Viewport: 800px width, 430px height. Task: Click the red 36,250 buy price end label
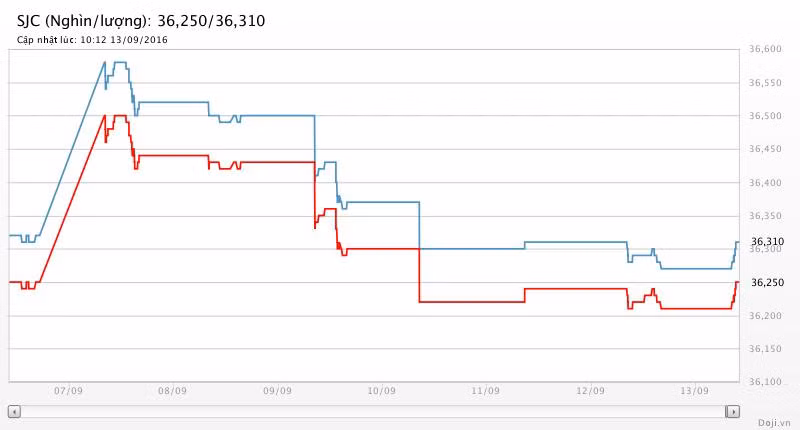[x=767, y=283]
